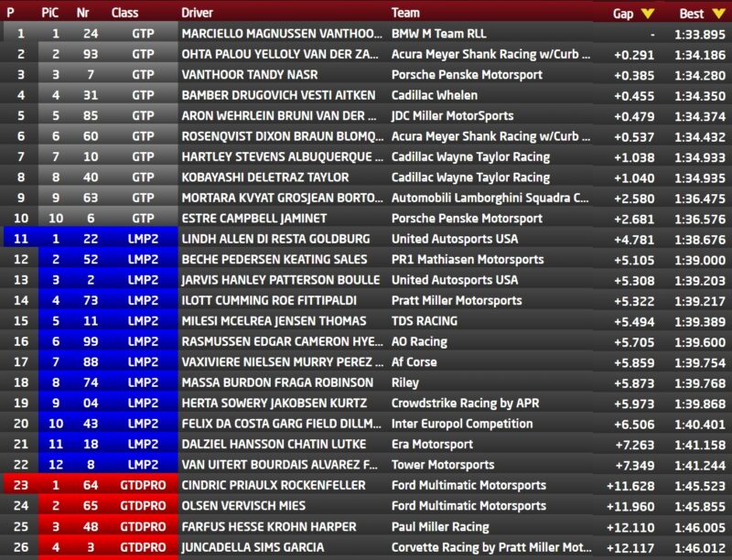Click best time 1:33.895
This screenshot has height=560, width=732.
pos(700,35)
